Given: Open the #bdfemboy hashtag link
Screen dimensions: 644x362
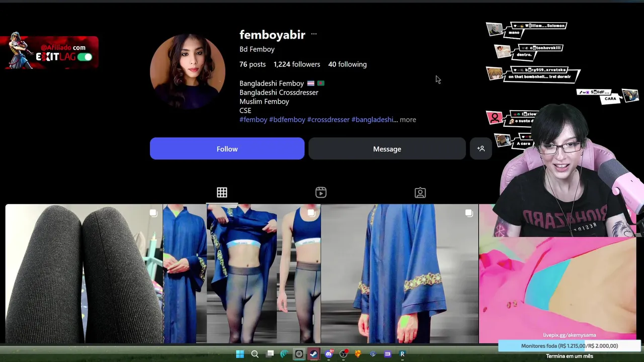Looking at the screenshot, I should pyautogui.click(x=287, y=120).
